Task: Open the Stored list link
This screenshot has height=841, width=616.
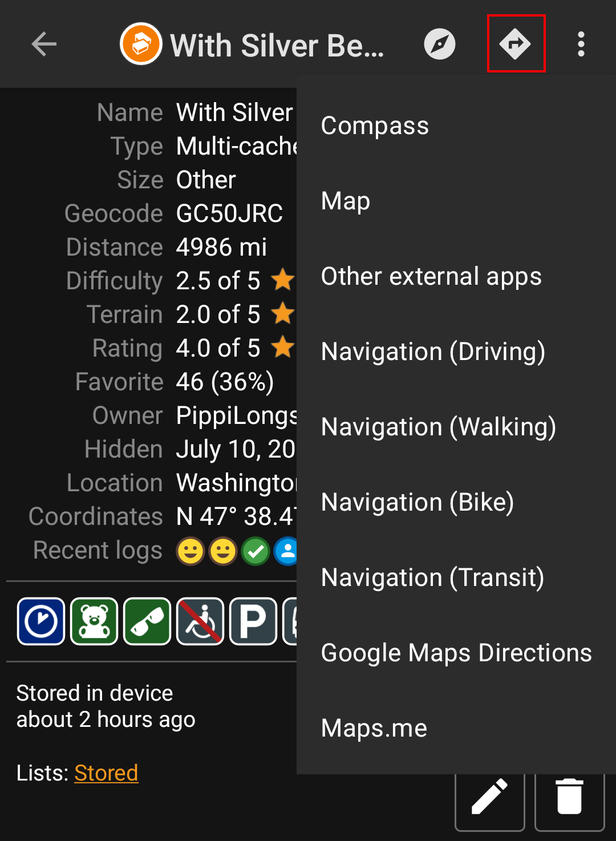Action: [106, 773]
